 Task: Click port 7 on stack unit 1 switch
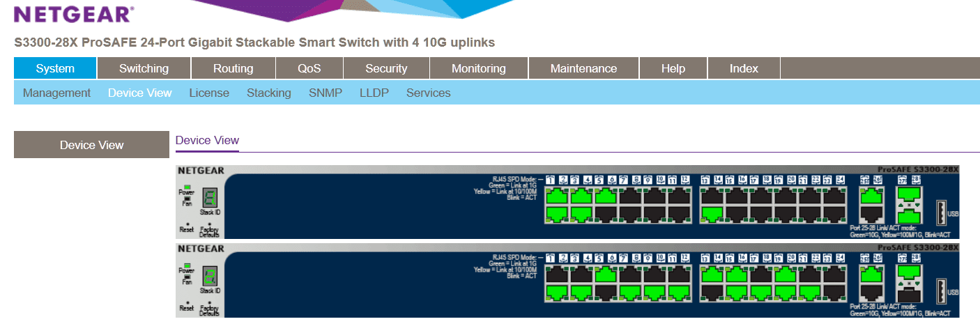click(630, 196)
